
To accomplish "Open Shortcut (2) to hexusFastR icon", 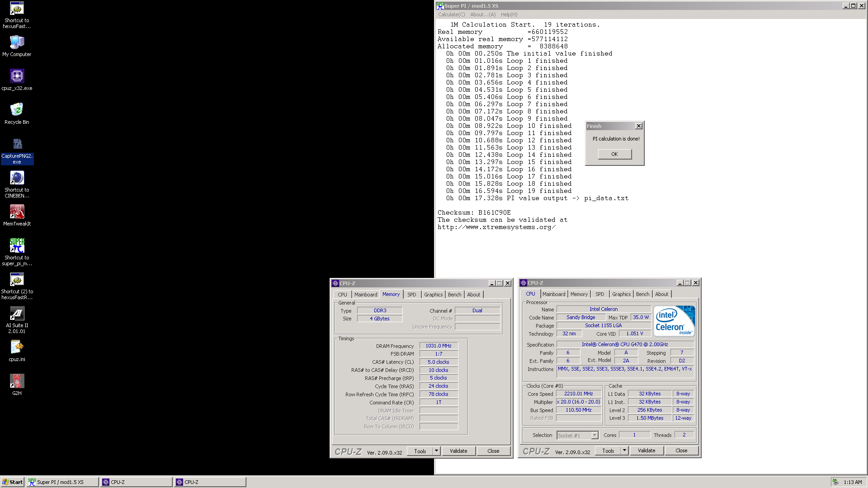I will [x=17, y=286].
